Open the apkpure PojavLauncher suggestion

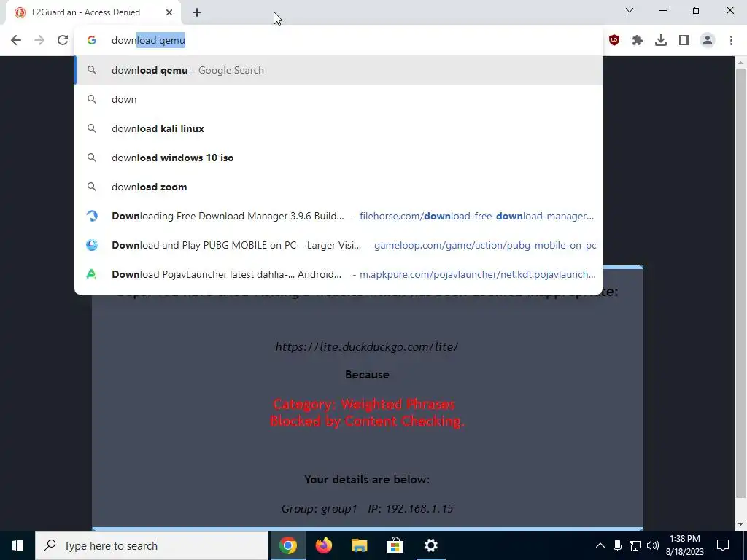(x=338, y=274)
